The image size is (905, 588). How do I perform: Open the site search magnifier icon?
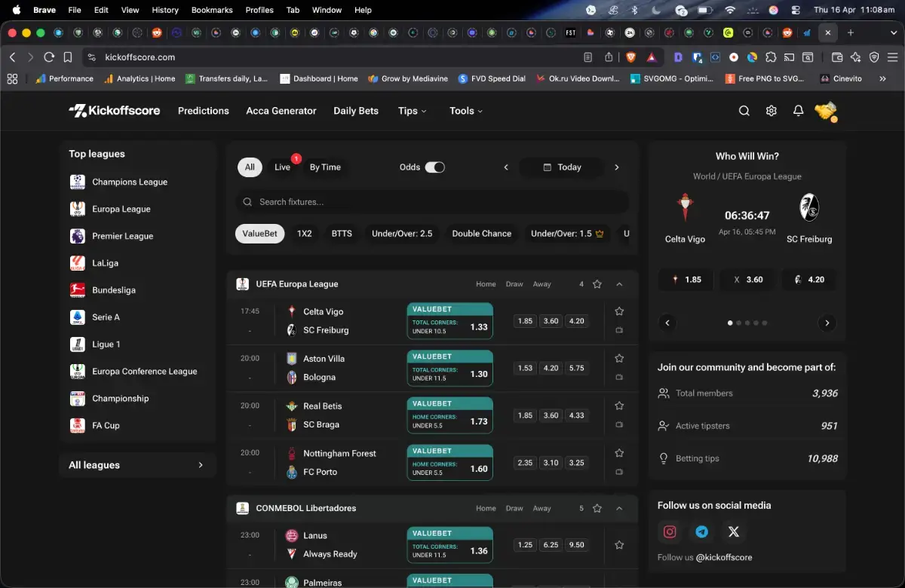[744, 111]
